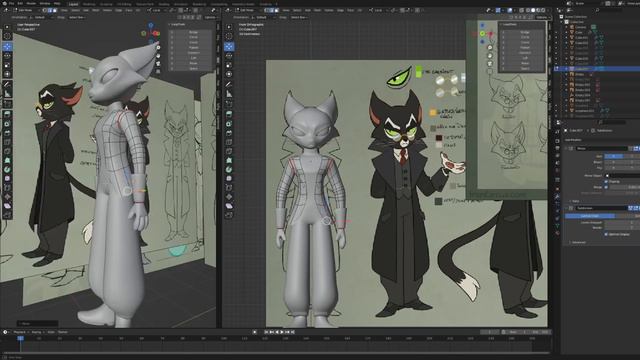Select Catmull-Clark subdivision type
640x360 pixels.
(589, 216)
